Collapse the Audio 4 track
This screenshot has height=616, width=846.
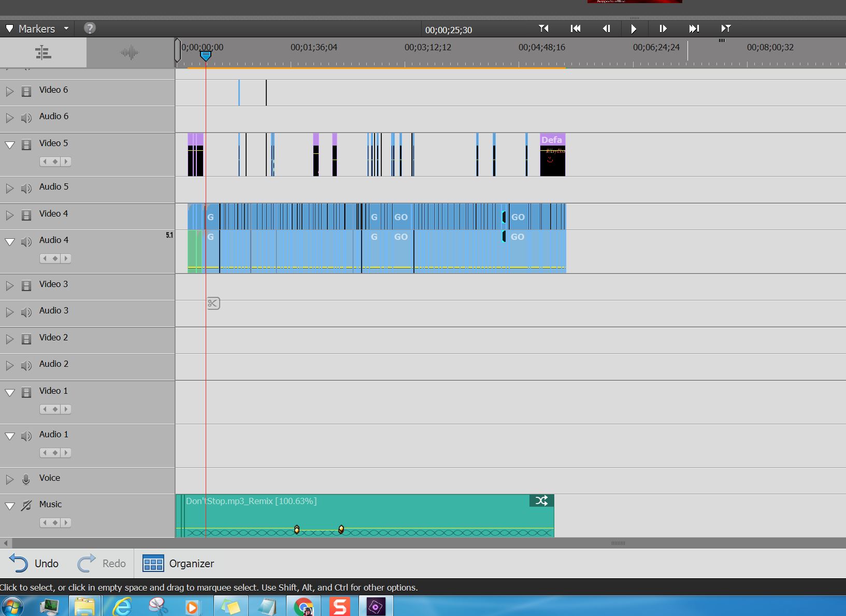click(10, 241)
